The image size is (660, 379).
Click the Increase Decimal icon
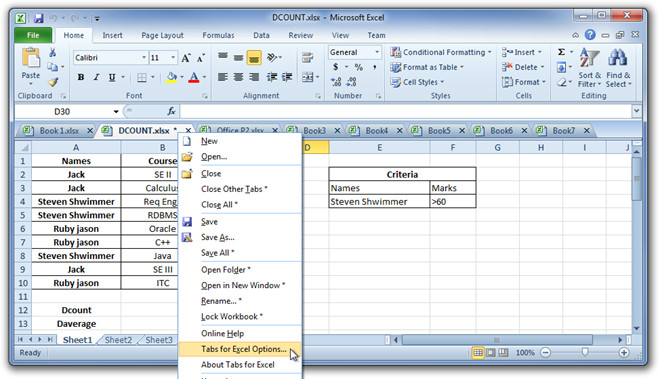pyautogui.click(x=336, y=82)
